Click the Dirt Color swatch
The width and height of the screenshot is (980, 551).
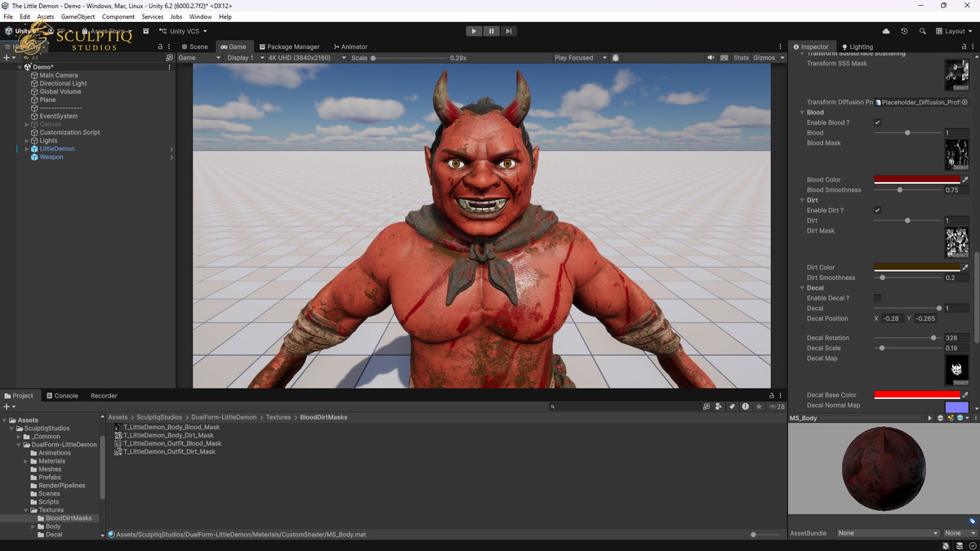(x=916, y=268)
